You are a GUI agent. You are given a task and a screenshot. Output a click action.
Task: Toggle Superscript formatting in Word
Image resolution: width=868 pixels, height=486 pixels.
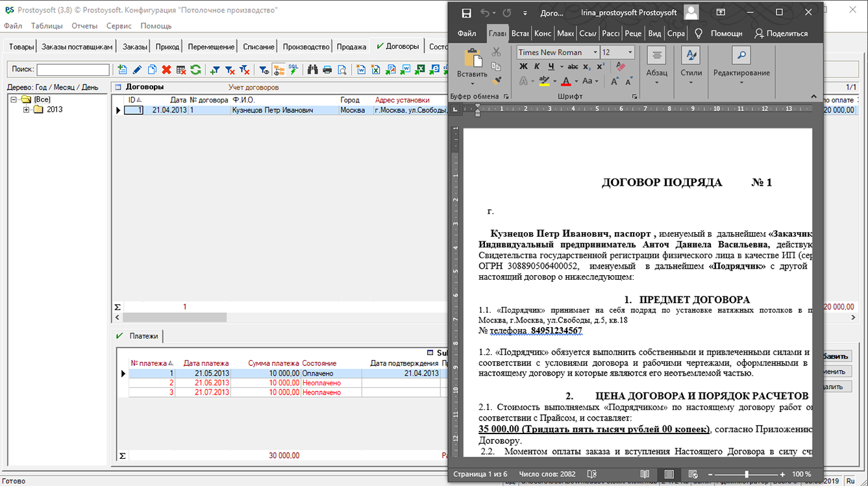601,66
